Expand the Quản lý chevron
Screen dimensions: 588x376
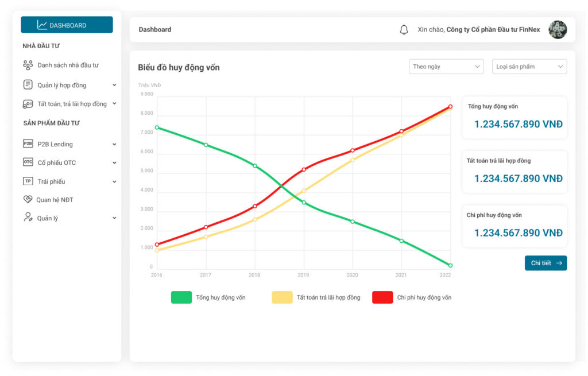point(114,218)
